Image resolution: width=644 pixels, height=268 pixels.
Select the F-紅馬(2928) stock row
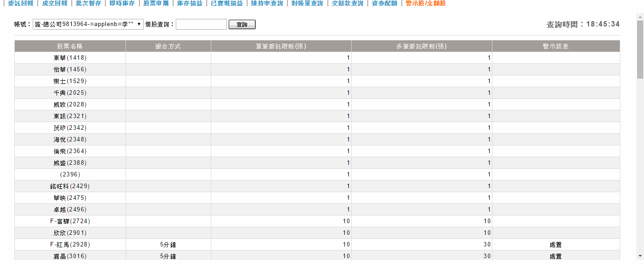point(70,245)
